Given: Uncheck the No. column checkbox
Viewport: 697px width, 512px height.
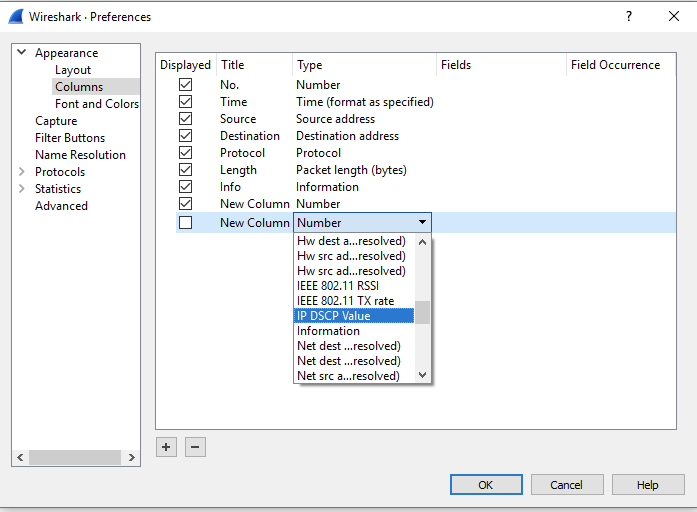Looking at the screenshot, I should coord(185,84).
